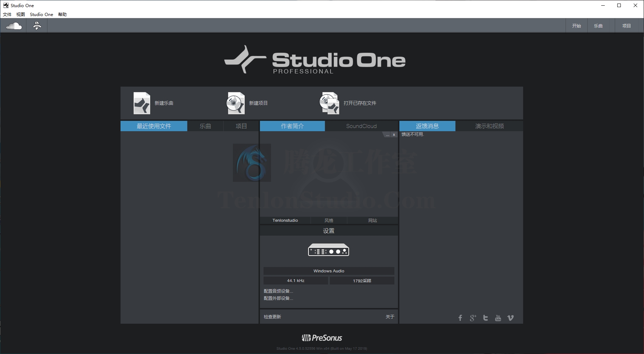Viewport: 644px width, 354px height.
Task: Click the Studio One version text at bottom
Action: (322, 349)
